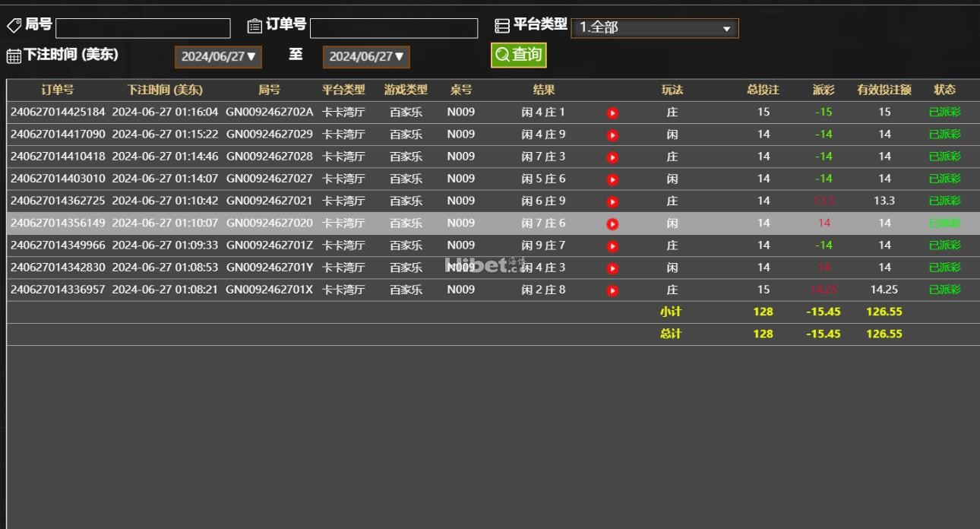
Task: Open the 平台类型 dropdown showing 1.全部
Action: [x=654, y=28]
